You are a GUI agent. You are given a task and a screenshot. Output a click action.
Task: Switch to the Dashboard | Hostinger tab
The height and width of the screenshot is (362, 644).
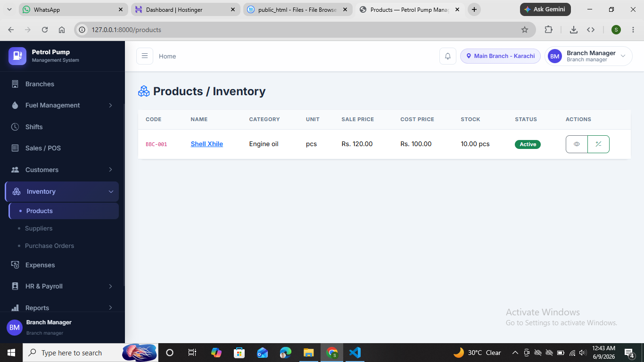pyautogui.click(x=186, y=9)
